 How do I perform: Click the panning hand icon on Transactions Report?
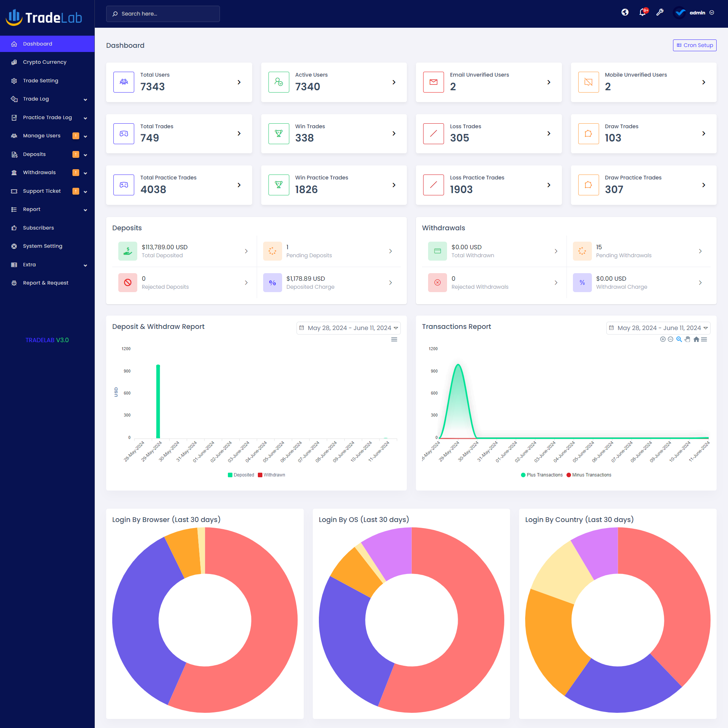pyautogui.click(x=687, y=339)
